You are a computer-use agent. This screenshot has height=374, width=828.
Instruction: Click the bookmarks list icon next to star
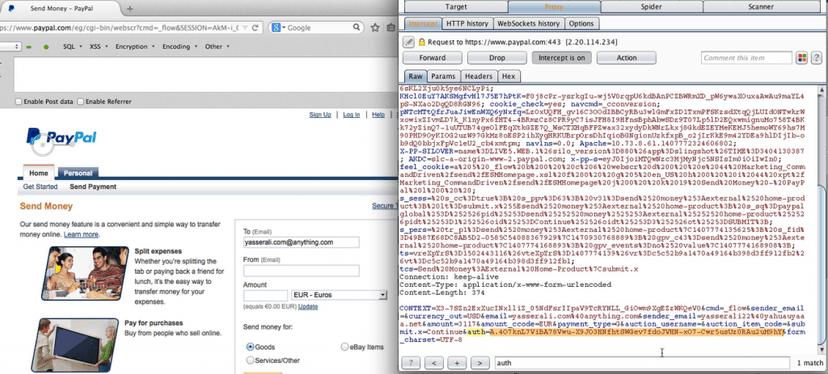(391, 27)
